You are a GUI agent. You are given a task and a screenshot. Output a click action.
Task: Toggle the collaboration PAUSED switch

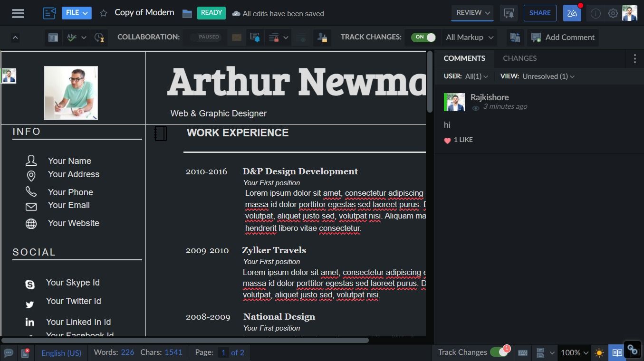pos(205,37)
